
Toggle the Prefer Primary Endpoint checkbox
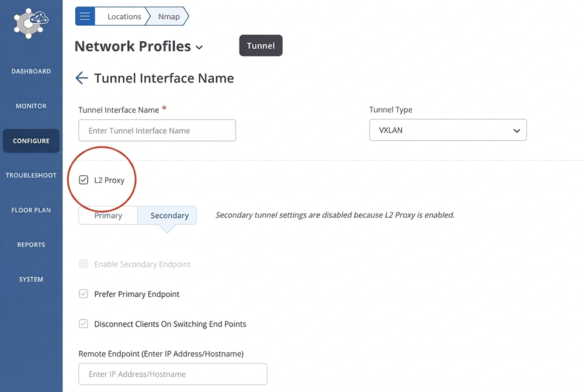[x=84, y=294]
